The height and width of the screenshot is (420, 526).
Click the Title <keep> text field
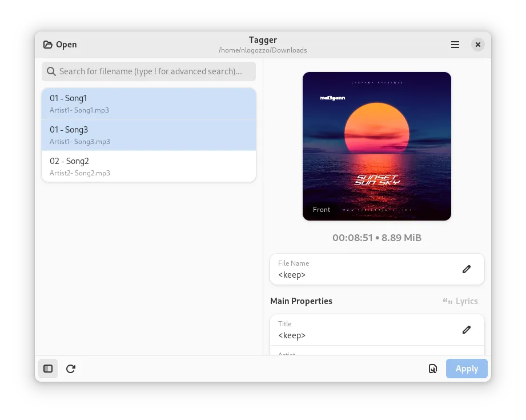(366, 335)
